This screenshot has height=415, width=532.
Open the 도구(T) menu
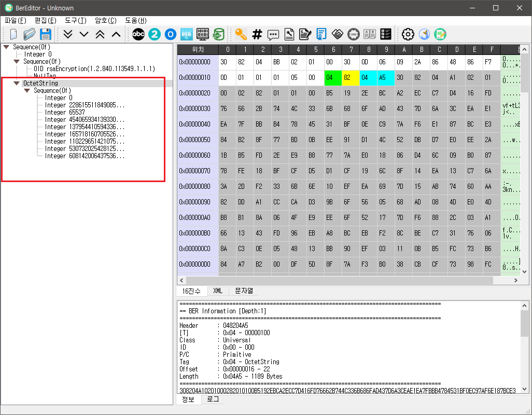pos(76,20)
